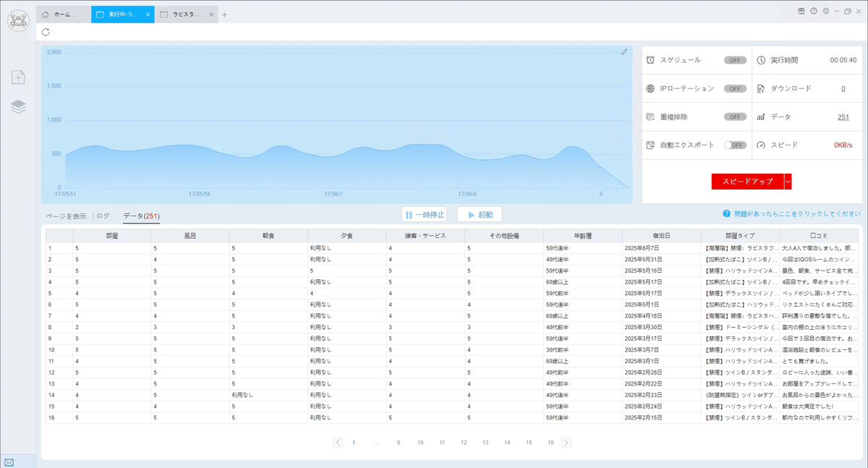Create a new task via sidebar plus icon
This screenshot has height=468, width=868.
click(x=18, y=77)
